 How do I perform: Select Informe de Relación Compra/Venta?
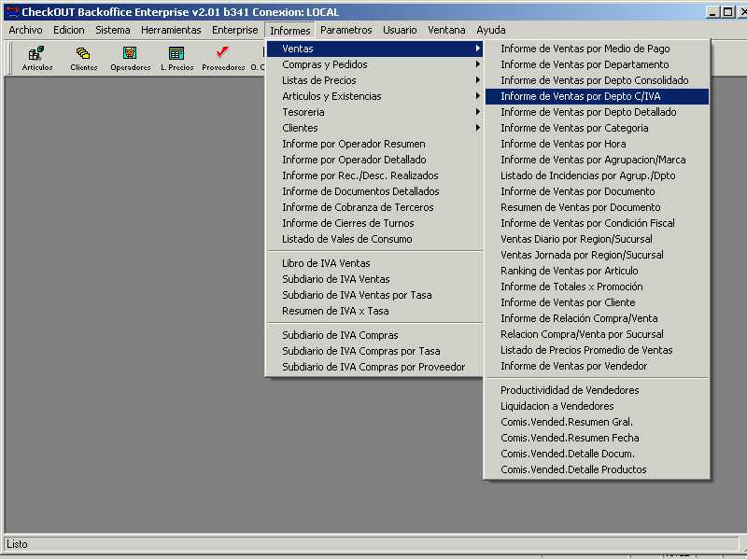coord(597,318)
